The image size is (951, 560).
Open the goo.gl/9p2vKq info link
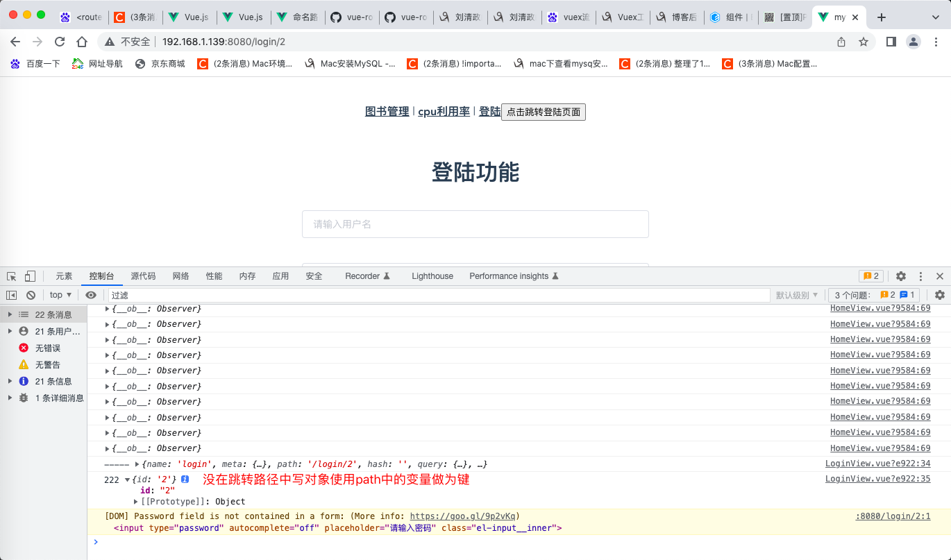coord(463,516)
